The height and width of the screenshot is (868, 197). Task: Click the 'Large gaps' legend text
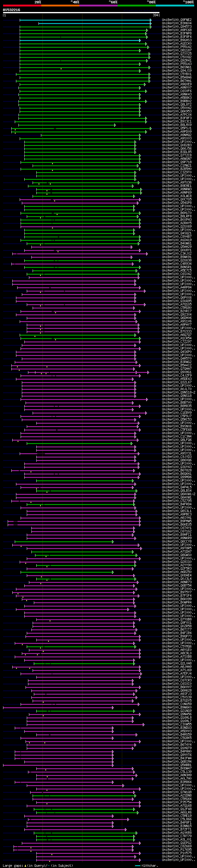point(13,865)
